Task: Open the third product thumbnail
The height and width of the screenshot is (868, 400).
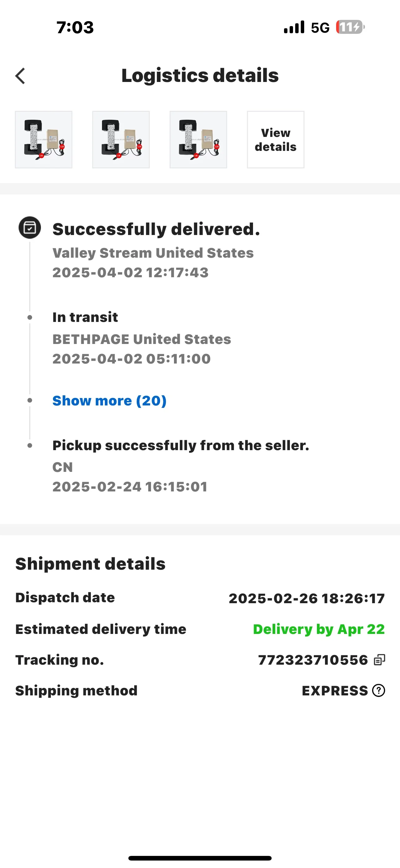Action: 198,139
